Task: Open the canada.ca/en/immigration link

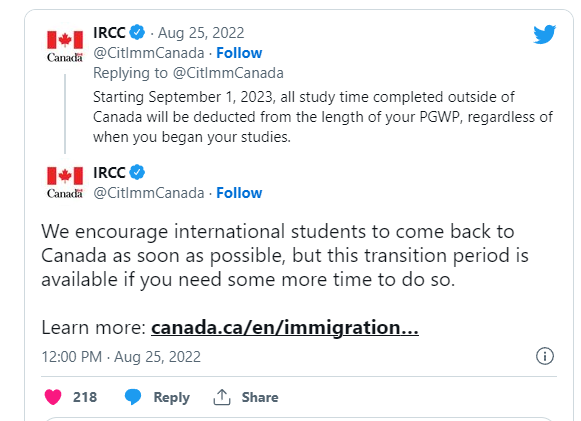Action: pos(285,328)
